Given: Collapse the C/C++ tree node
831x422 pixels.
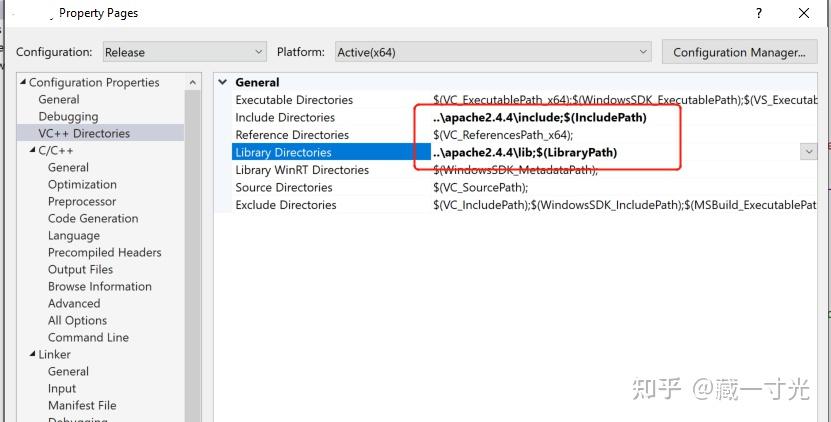Looking at the screenshot, I should [33, 150].
